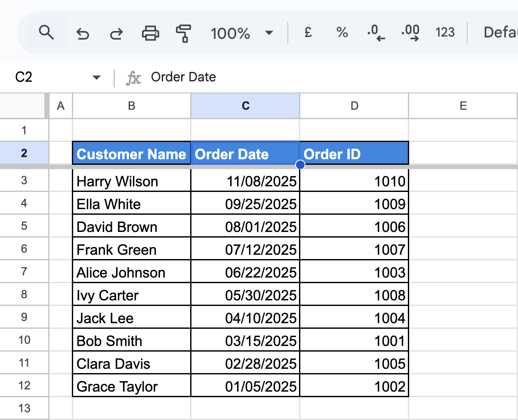Click the fx function icon
The height and width of the screenshot is (420, 518).
click(133, 78)
